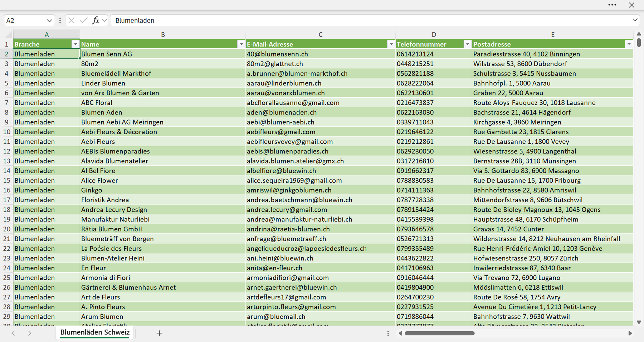Select cell andrea@manufaktur-naturliebi.ch
644x342 pixels.
point(321,219)
